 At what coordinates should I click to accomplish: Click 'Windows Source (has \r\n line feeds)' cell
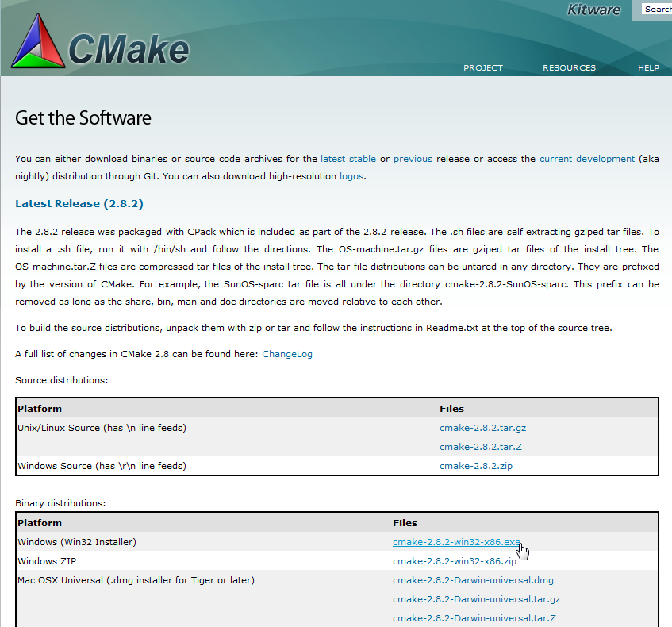pos(102,466)
